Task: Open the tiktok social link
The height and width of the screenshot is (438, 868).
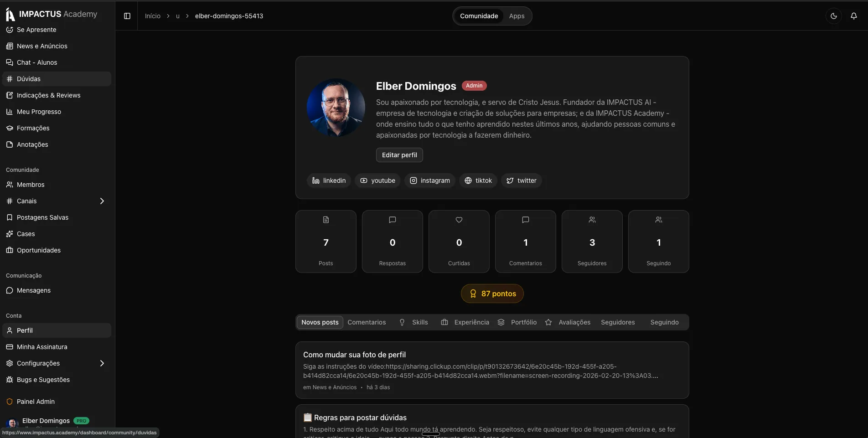Action: (478, 180)
